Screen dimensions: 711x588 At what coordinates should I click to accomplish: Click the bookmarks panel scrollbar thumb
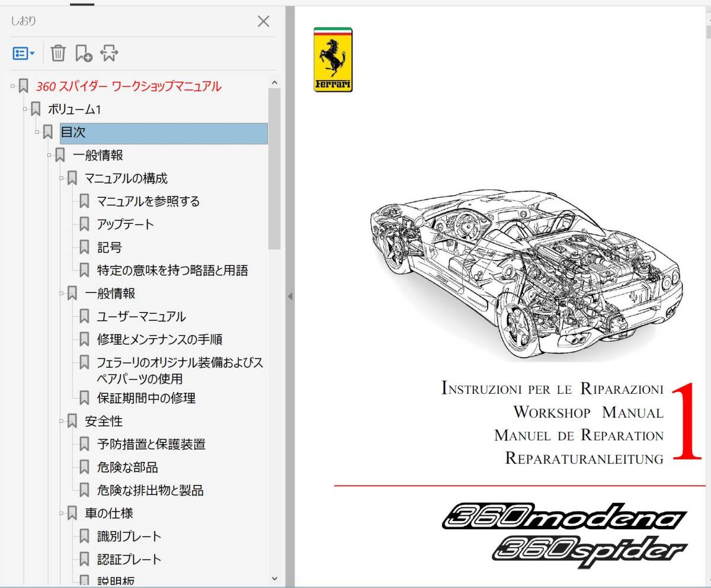coord(274,169)
